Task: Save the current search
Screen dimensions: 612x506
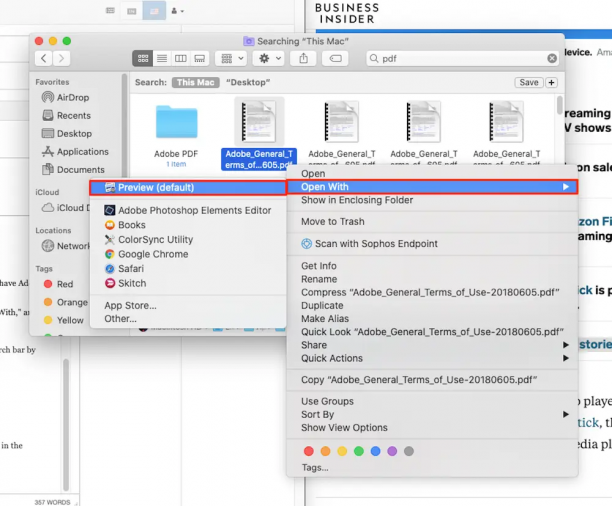Action: coord(529,82)
